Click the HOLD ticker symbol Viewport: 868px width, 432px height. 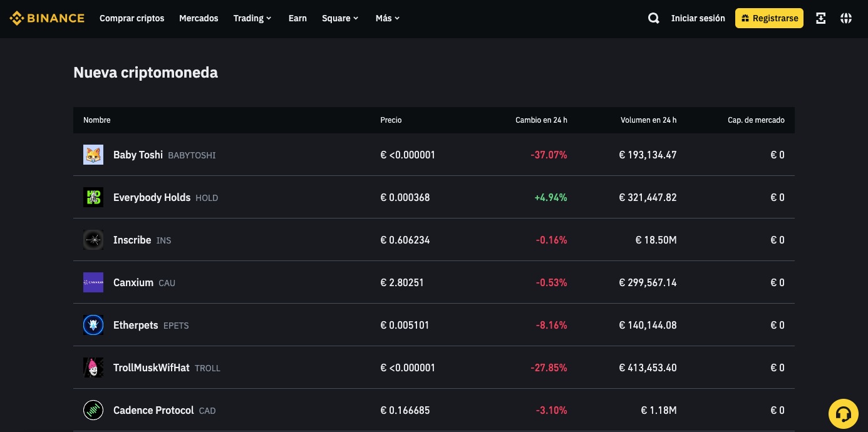[207, 198]
